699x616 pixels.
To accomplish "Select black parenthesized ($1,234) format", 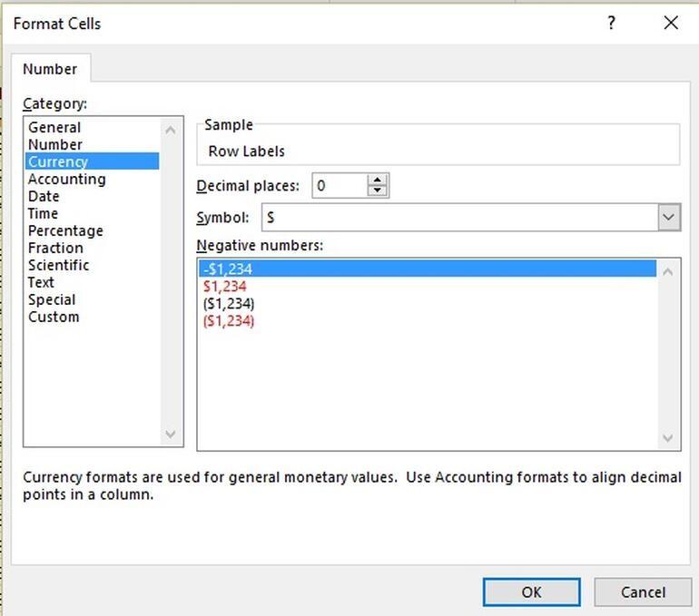I will click(228, 303).
